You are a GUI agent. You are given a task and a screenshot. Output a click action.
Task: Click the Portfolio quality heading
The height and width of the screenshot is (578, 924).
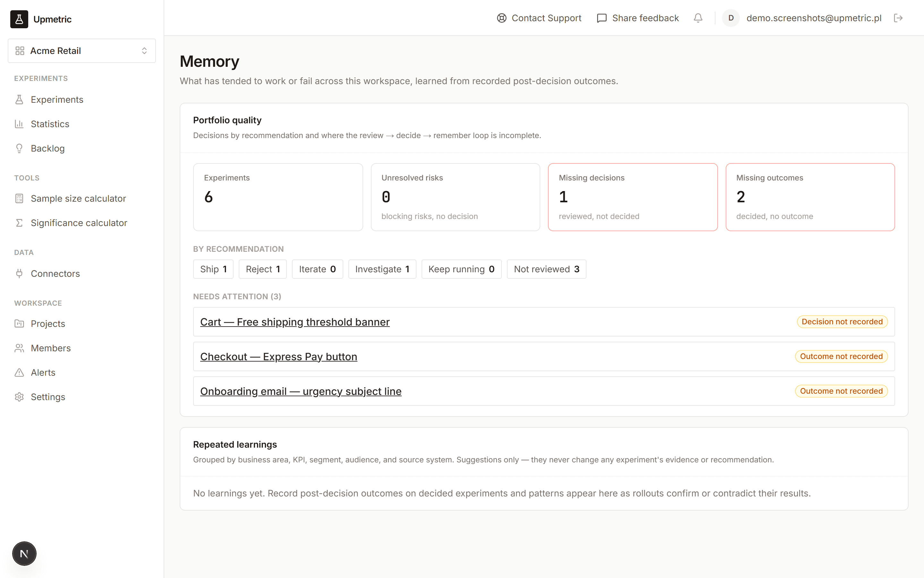pos(227,120)
